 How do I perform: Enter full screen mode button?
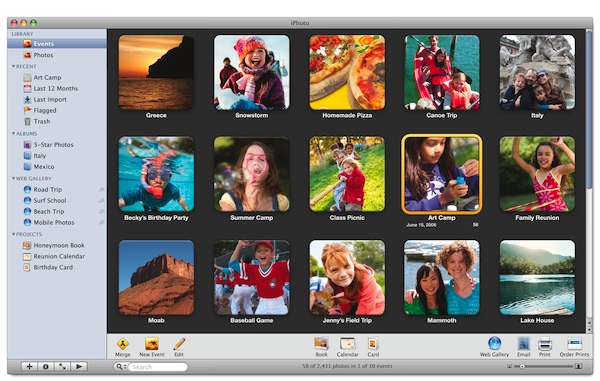coord(62,366)
